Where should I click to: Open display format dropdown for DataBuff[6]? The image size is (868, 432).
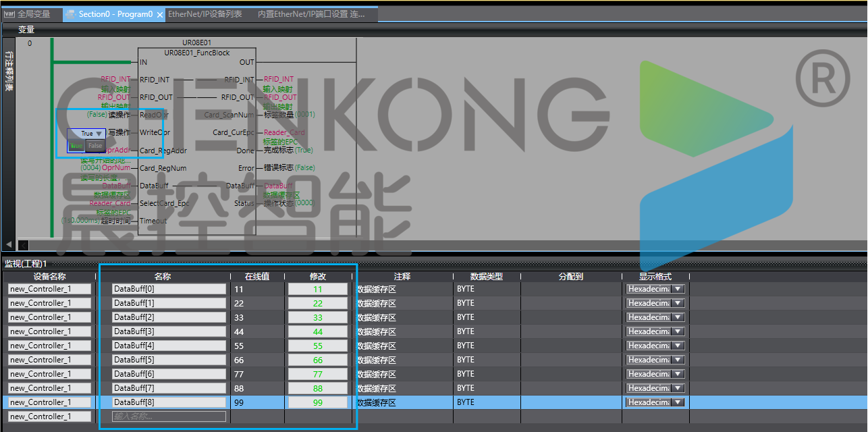pos(678,374)
